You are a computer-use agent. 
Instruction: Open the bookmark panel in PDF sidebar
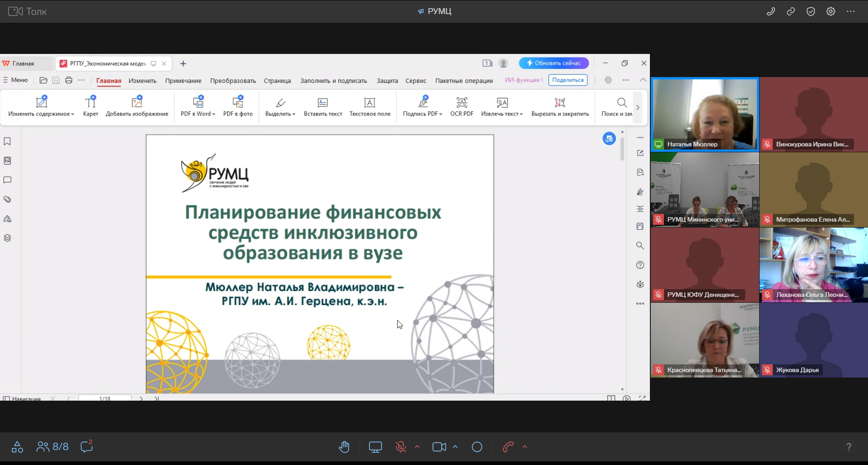(7, 142)
